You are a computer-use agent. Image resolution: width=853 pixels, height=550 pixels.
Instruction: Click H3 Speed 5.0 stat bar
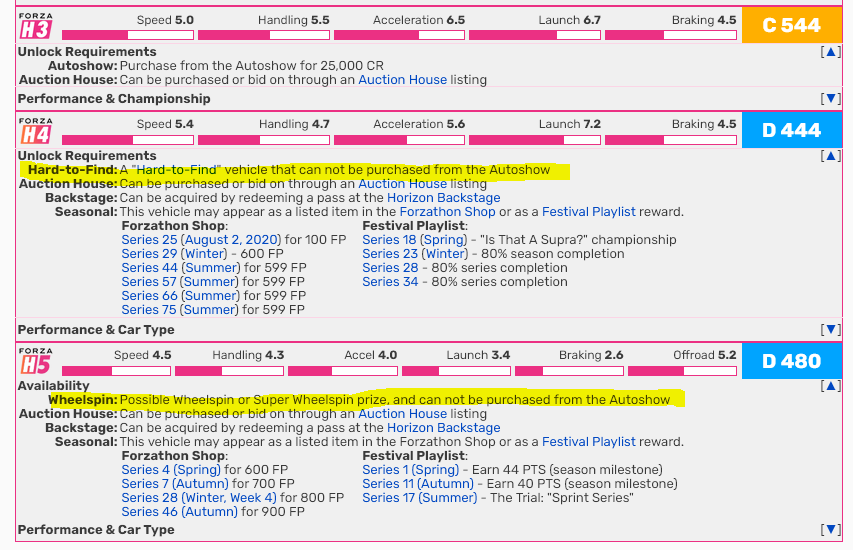pyautogui.click(x=128, y=35)
